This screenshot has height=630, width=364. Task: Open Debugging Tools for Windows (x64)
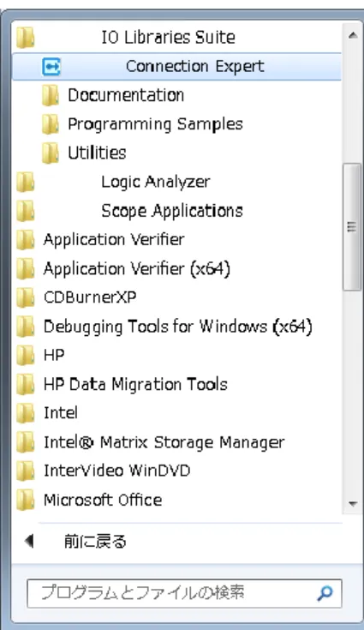pos(176,327)
